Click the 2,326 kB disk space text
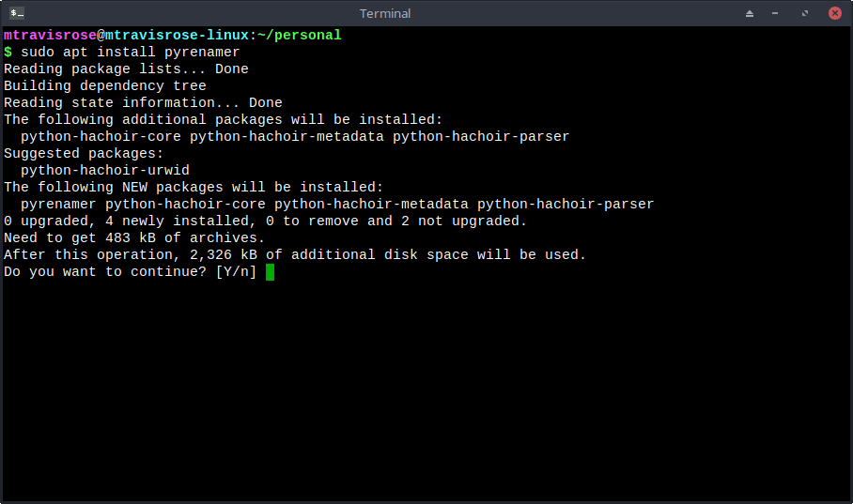This screenshot has width=853, height=504. pyautogui.click(x=224, y=255)
